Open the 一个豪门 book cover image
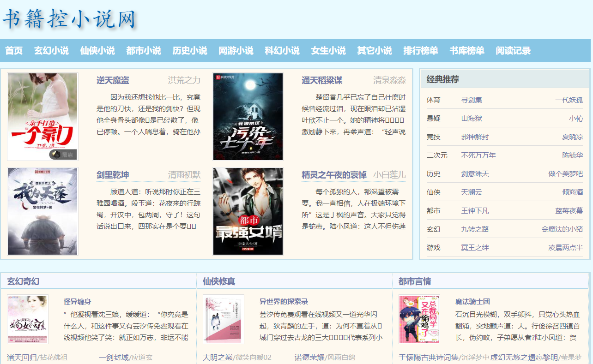 tap(42, 117)
